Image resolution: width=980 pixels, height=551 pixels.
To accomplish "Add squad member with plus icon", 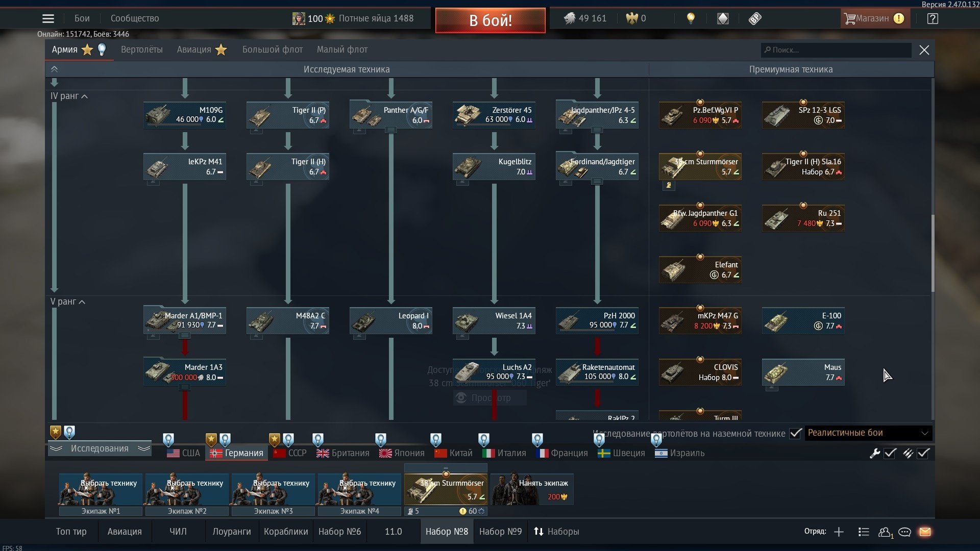I will [x=839, y=532].
